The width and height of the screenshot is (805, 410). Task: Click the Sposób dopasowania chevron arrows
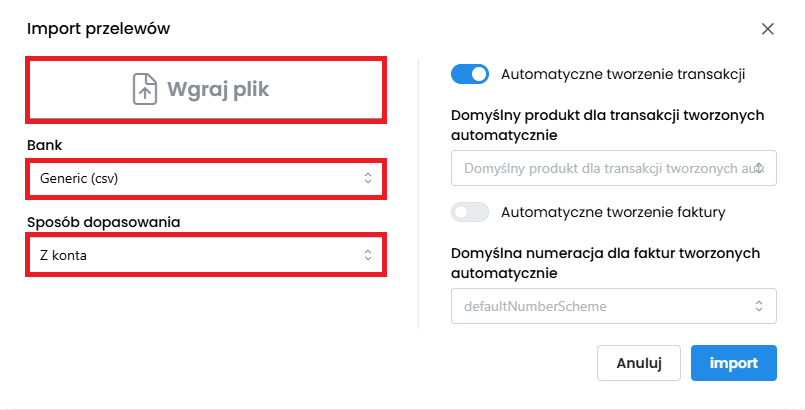(x=367, y=256)
